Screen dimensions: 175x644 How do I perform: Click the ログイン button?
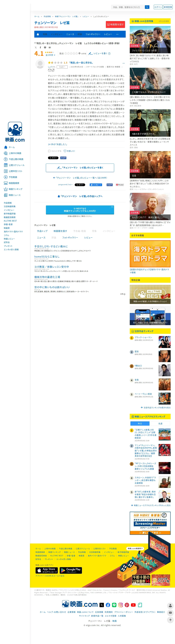(158, 7)
